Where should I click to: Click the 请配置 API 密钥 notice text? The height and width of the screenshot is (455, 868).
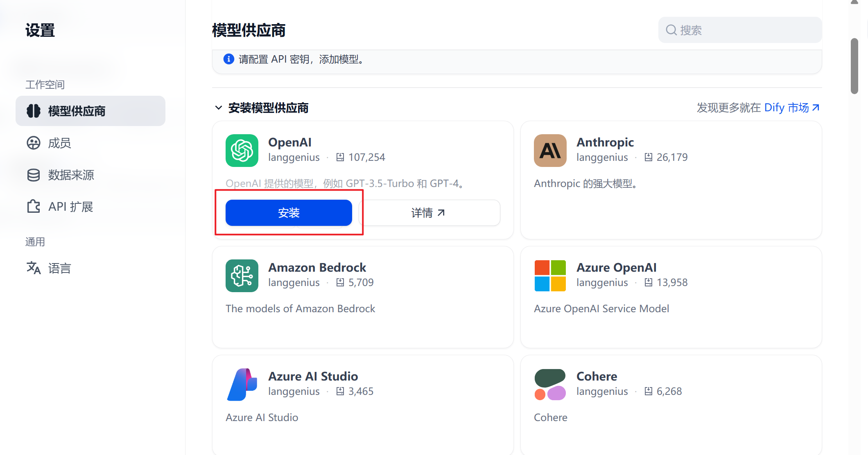(301, 59)
